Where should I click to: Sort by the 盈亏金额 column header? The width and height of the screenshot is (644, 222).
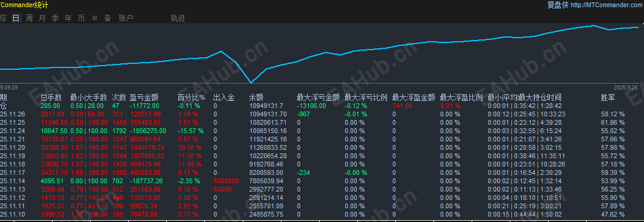point(144,97)
